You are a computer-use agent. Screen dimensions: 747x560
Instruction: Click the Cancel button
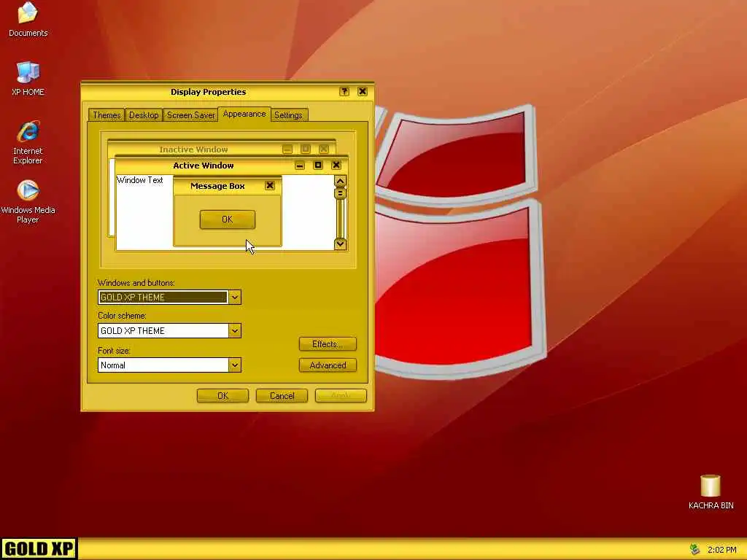282,396
